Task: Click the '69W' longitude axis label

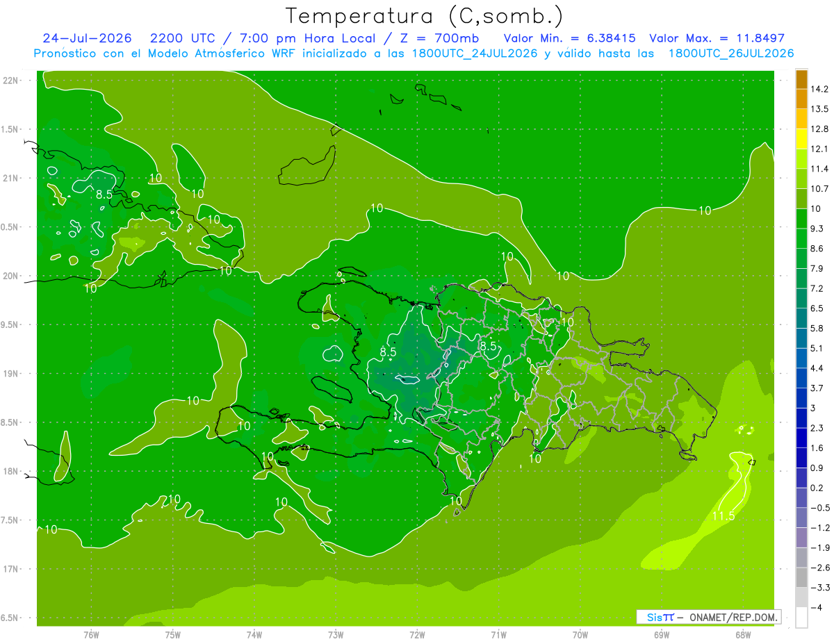Action: point(661,635)
